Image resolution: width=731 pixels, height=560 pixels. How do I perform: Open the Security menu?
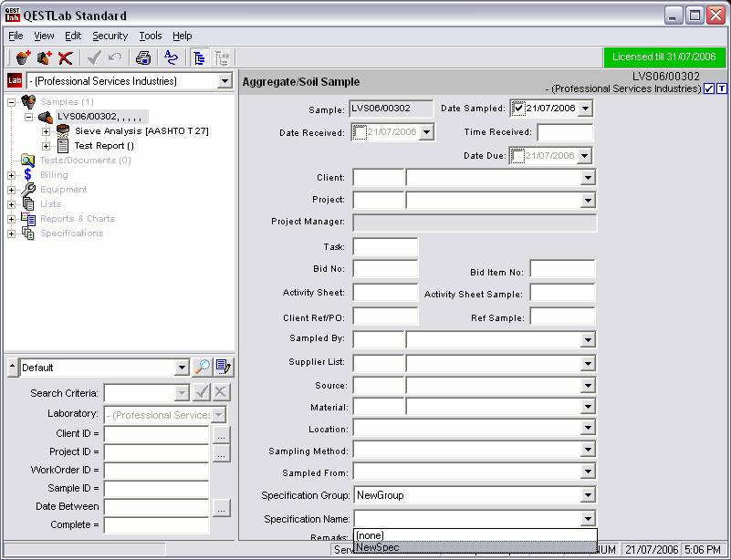(x=110, y=36)
